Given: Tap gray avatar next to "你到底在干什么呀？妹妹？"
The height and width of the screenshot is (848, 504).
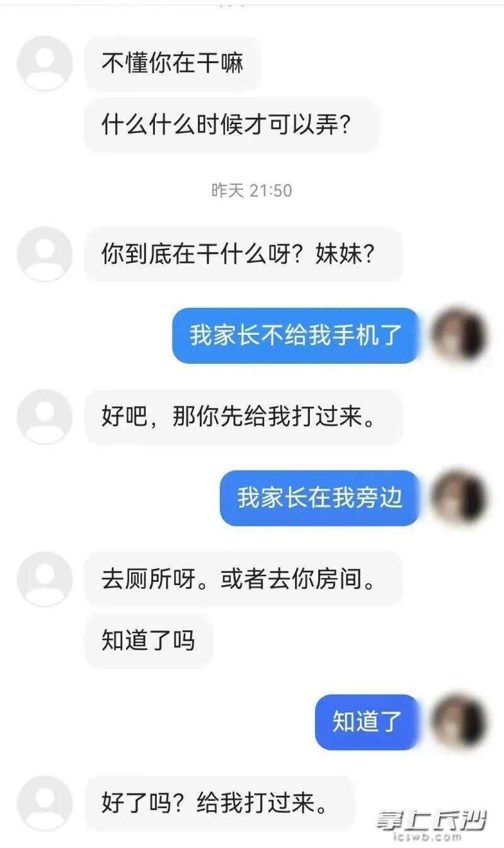Looking at the screenshot, I should click(45, 254).
